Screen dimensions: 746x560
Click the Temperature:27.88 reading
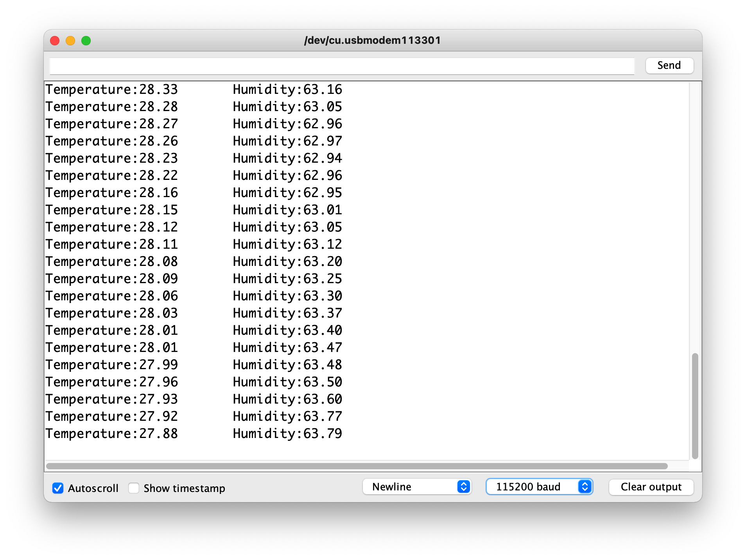[x=112, y=434]
